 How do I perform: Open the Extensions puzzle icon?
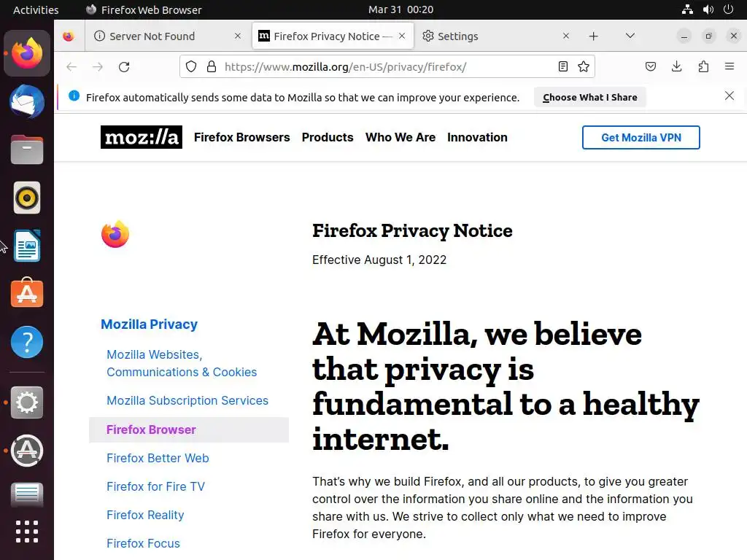(703, 66)
